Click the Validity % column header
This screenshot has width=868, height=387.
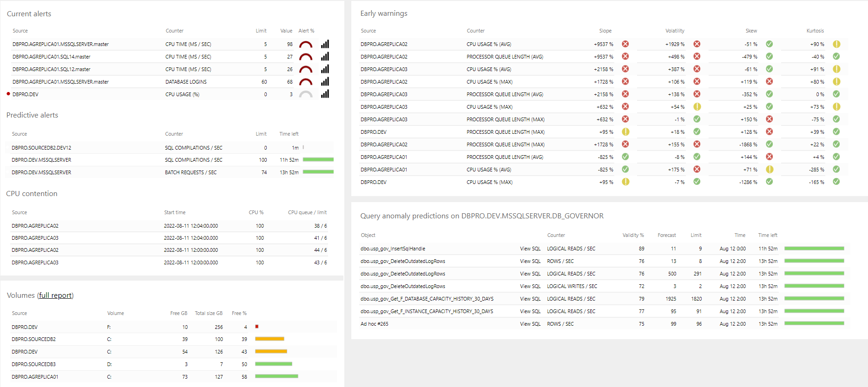[633, 235]
